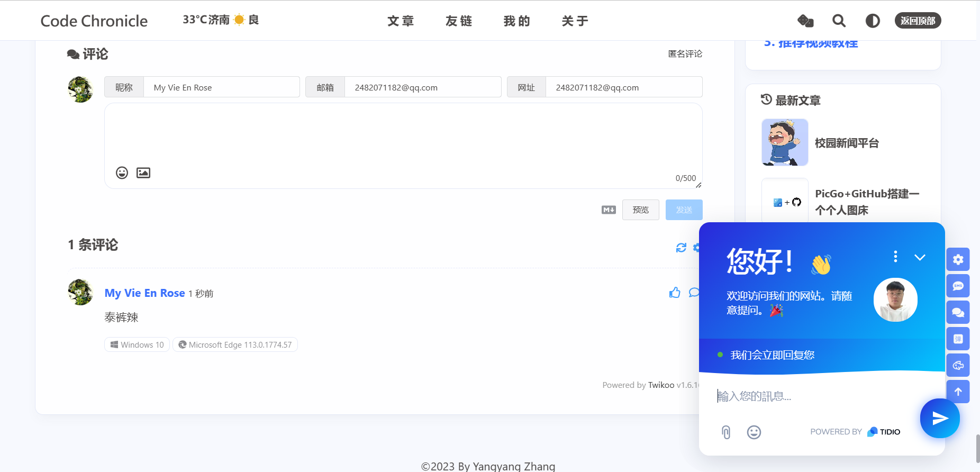Open the 关于 menu
This screenshot has width=980, height=472.
(575, 21)
